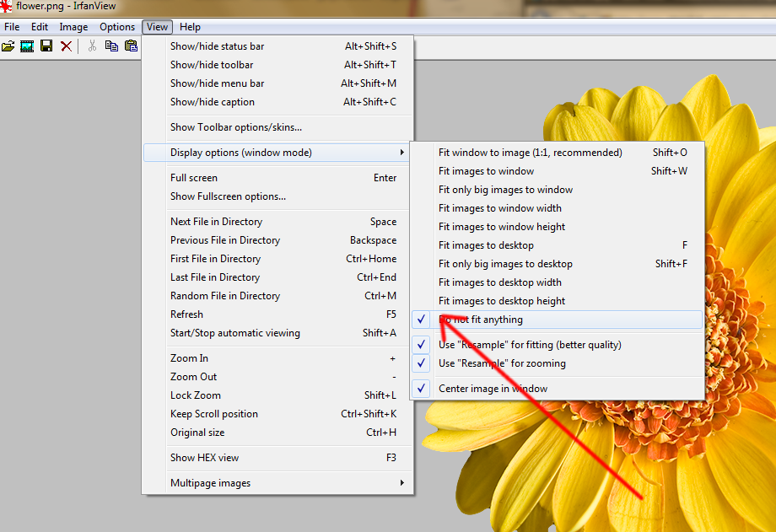Choose 'Full screen' menu entry
Viewport: 776px width, 532px height.
pos(278,178)
